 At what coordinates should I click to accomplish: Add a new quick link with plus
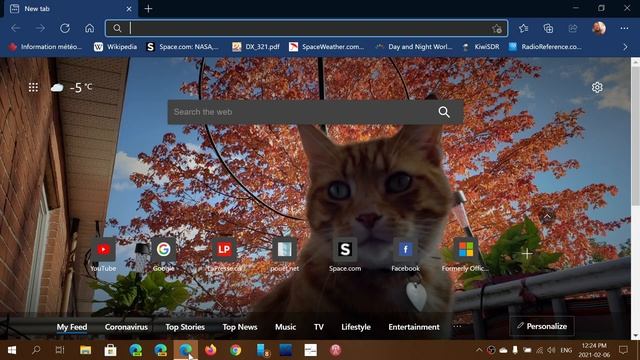point(527,254)
